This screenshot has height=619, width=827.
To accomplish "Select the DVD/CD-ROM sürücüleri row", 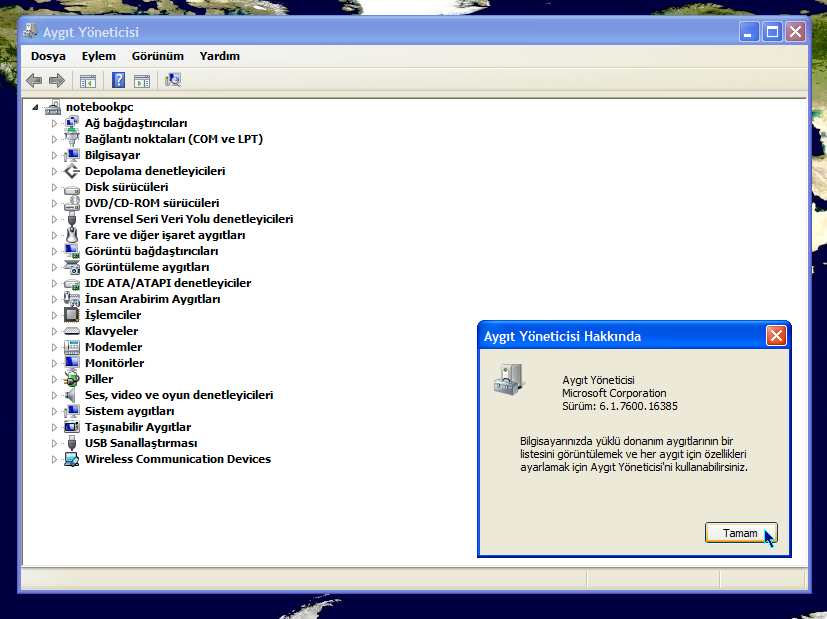I will (x=152, y=203).
